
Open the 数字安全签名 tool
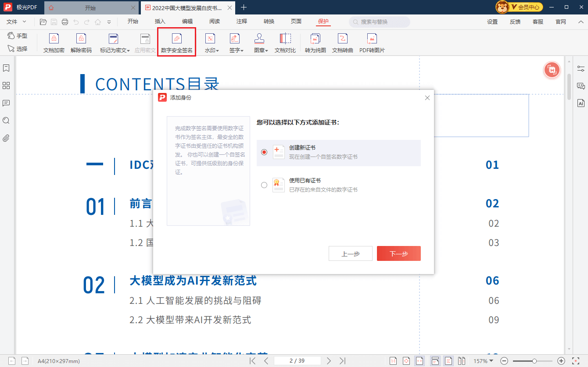[176, 42]
